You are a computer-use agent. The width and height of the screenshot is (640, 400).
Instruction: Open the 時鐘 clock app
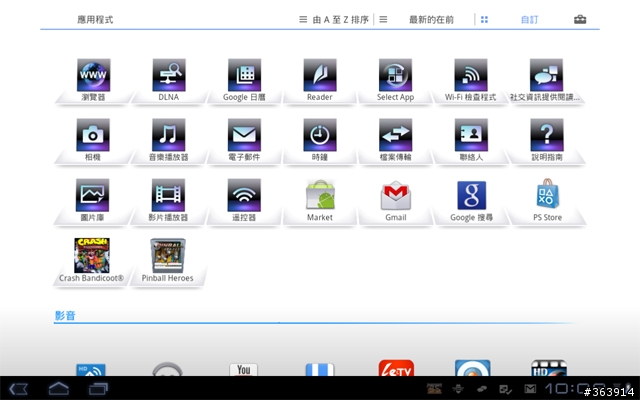coord(320,140)
